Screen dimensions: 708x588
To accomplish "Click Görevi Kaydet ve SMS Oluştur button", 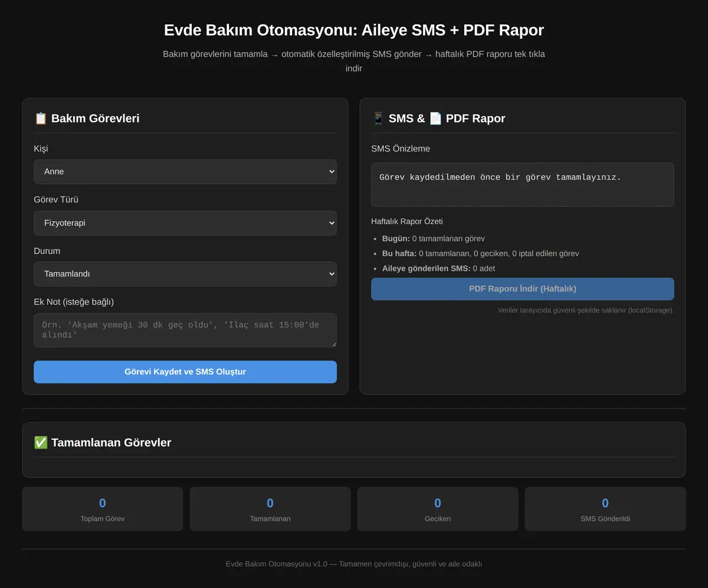I will pos(185,372).
